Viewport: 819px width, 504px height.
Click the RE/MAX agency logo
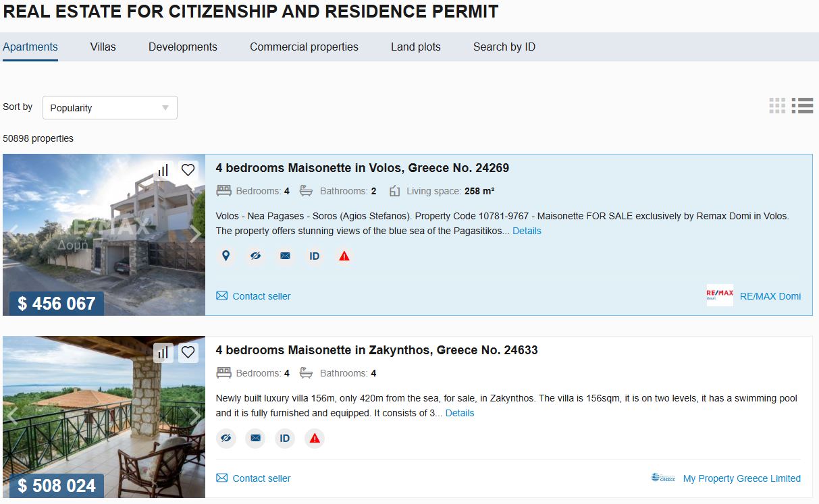(x=720, y=296)
